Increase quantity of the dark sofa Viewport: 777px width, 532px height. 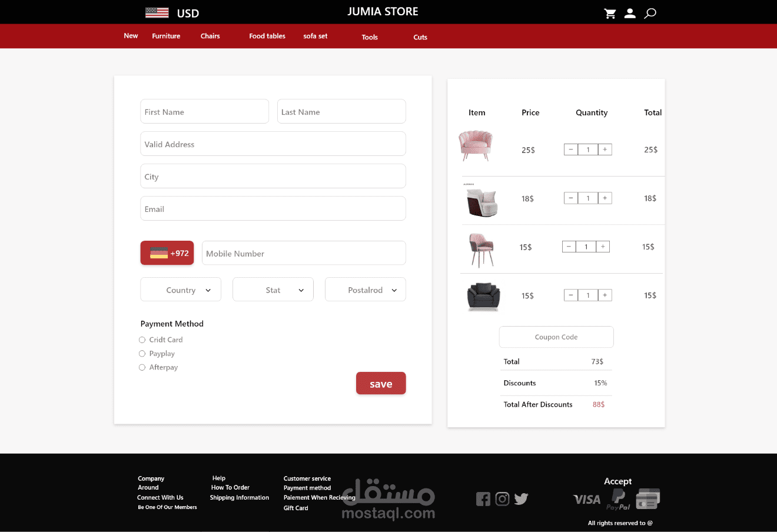[605, 295]
